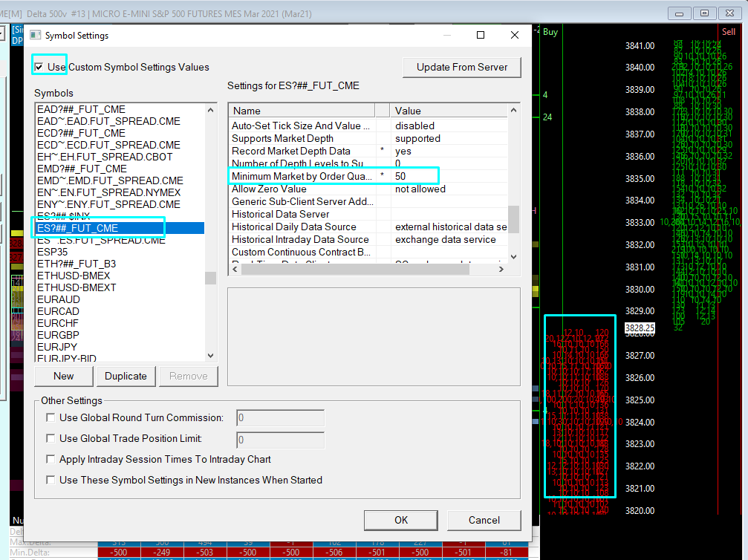Click the Global Round Turn Commission input field
The height and width of the screenshot is (560, 748).
(281, 418)
